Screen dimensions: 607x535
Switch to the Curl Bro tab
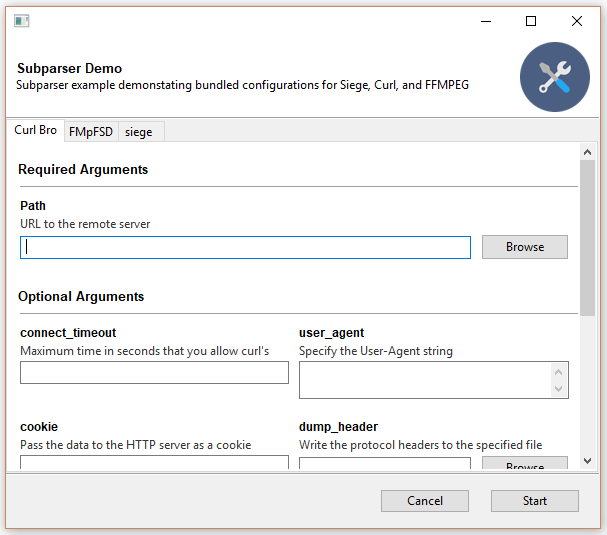[x=36, y=131]
